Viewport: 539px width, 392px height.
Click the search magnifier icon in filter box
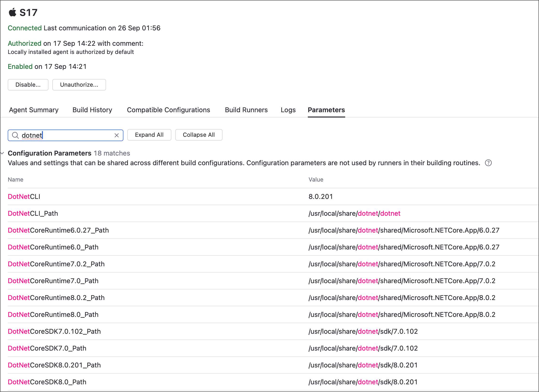tap(15, 135)
